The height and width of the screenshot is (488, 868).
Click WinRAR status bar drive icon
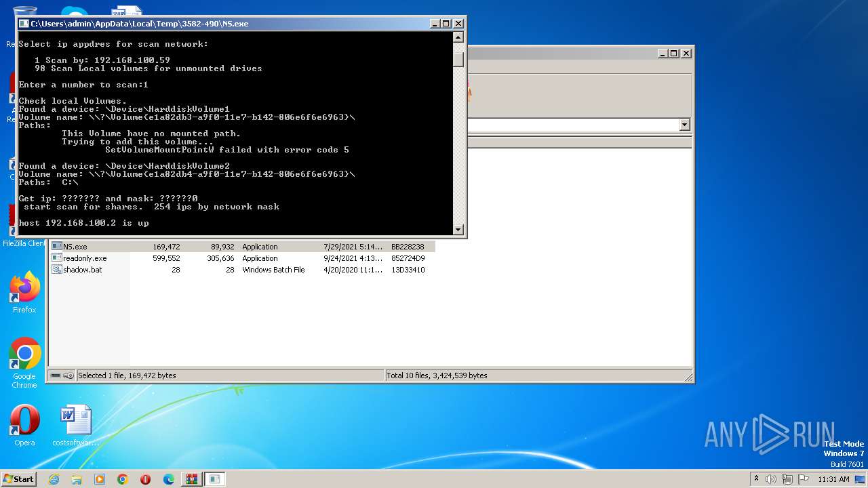pyautogui.click(x=56, y=375)
